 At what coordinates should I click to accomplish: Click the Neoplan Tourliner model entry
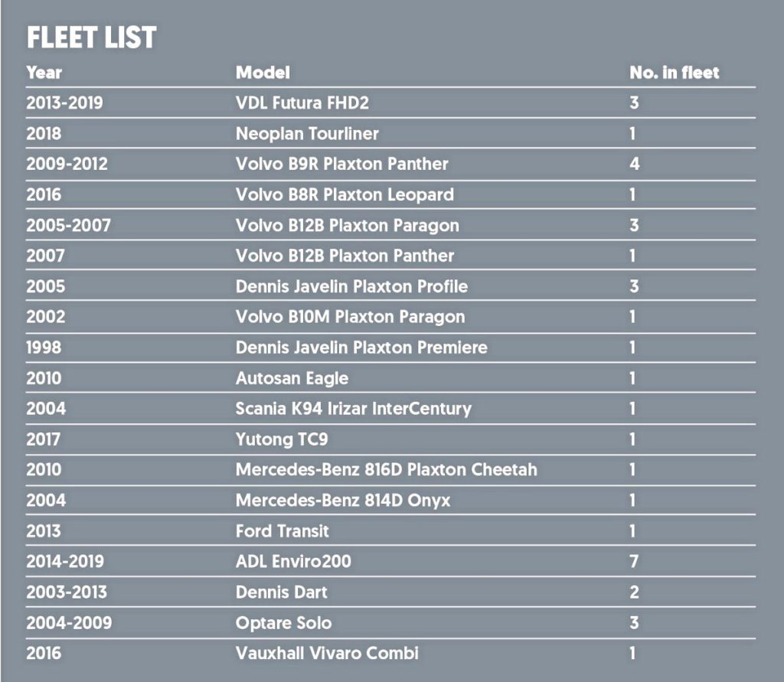click(307, 133)
